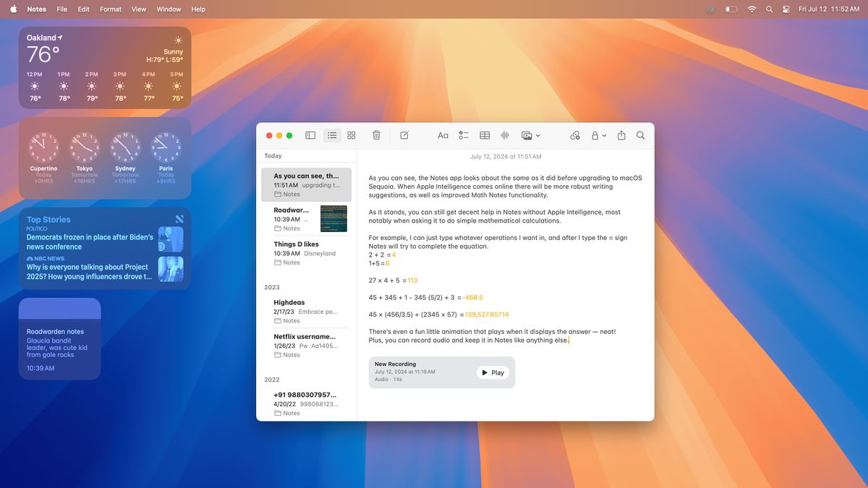Click the NBC News story thumbnail image

pos(171,269)
